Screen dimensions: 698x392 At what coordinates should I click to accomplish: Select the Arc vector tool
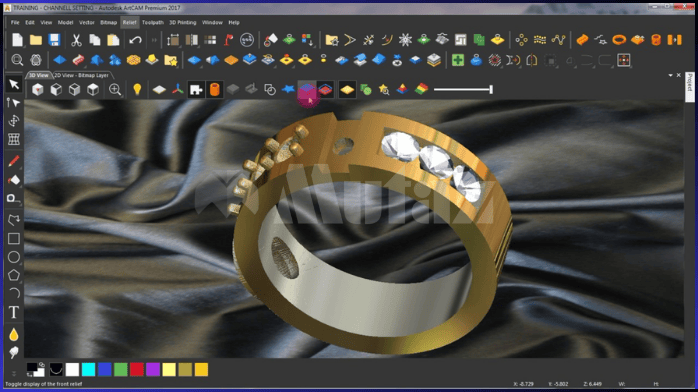[x=14, y=293]
